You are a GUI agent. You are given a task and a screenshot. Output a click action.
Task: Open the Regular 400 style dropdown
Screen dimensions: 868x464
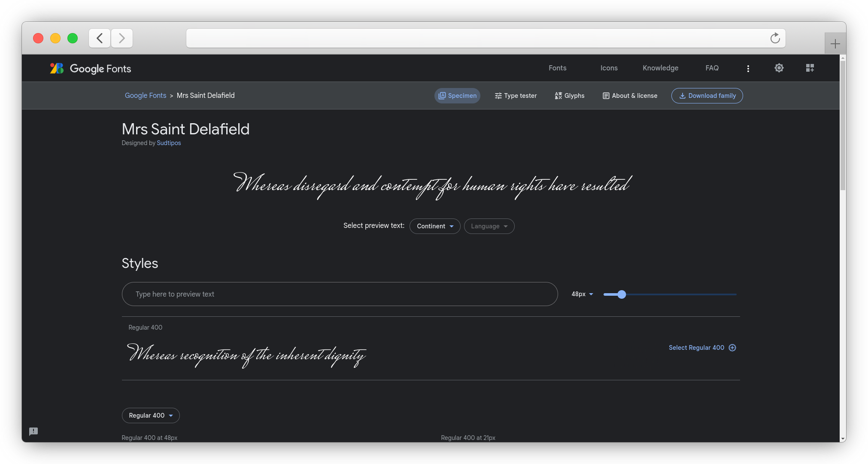pyautogui.click(x=151, y=415)
